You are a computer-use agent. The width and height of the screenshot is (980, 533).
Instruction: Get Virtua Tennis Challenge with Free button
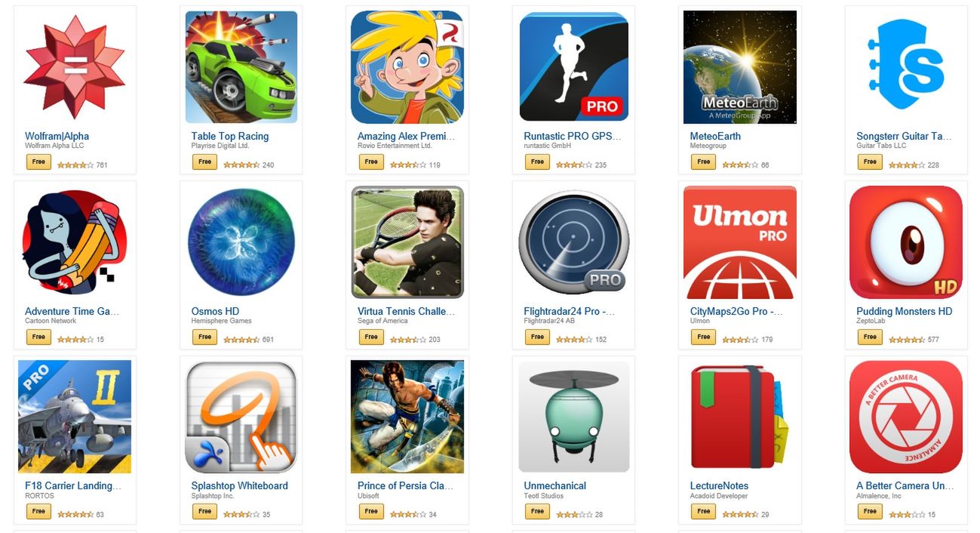[x=371, y=337]
